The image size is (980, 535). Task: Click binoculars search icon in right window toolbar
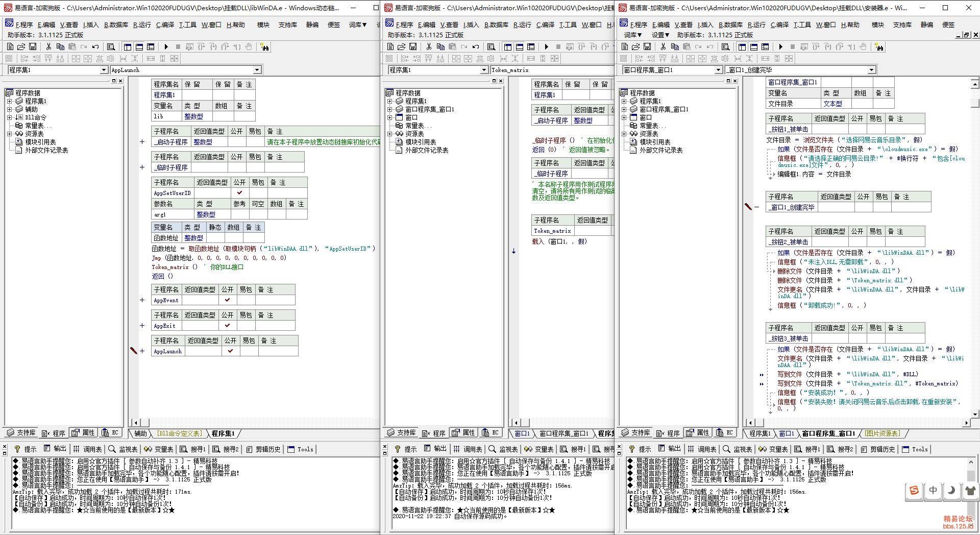click(x=879, y=47)
